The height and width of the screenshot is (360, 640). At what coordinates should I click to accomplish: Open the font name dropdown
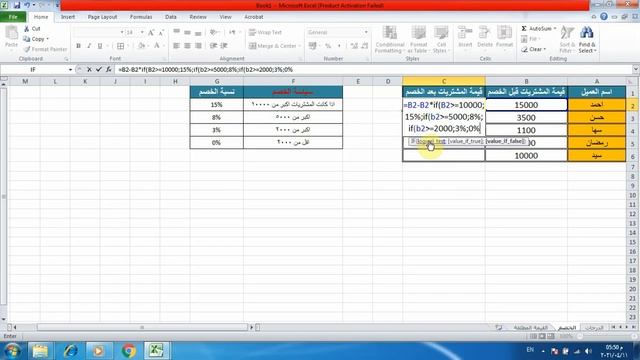(122, 32)
